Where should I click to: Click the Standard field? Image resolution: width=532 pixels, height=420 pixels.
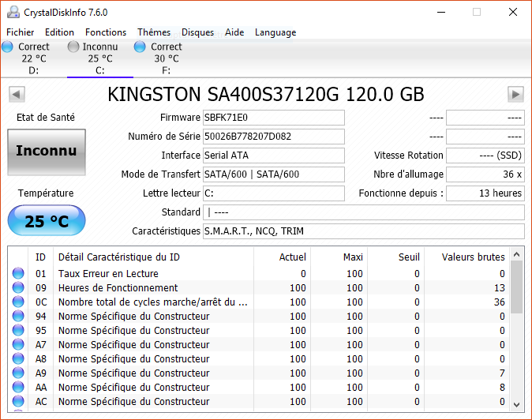(x=364, y=212)
